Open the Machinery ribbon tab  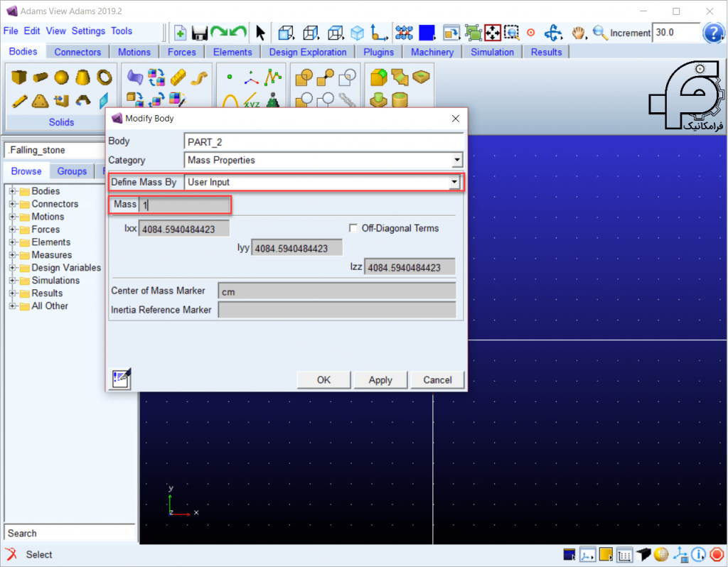432,52
